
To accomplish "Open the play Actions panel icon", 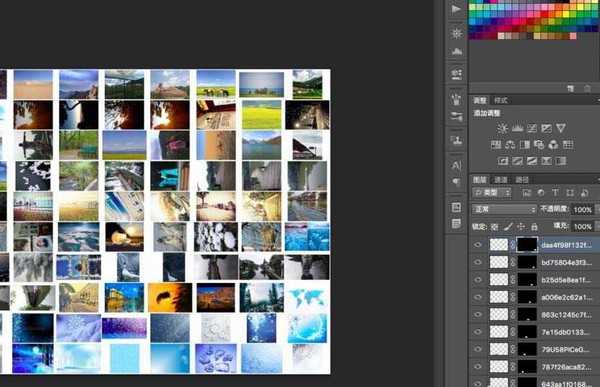I will [456, 9].
